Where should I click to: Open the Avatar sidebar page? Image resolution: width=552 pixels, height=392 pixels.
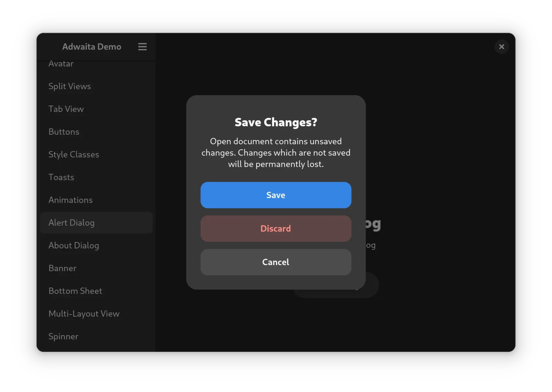coord(61,64)
